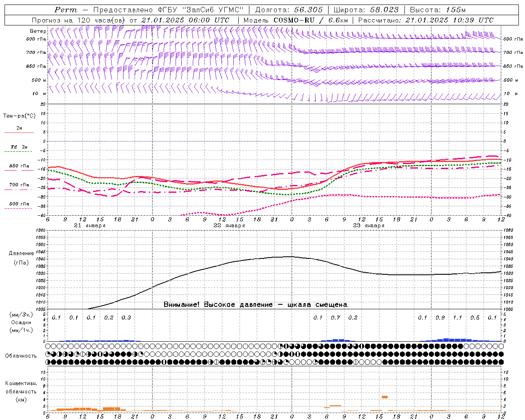Click the line sample under "Td 2м" legend entry
The image size is (525, 420).
point(18,152)
